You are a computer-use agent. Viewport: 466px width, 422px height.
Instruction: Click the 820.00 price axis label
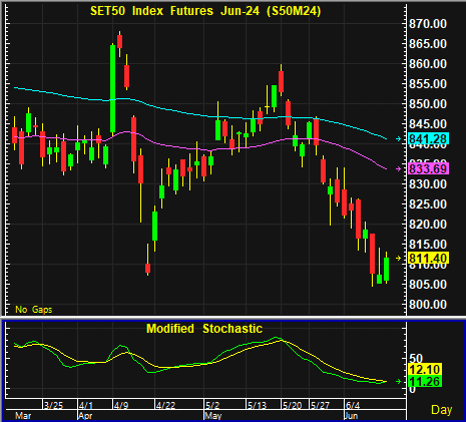pyautogui.click(x=428, y=224)
